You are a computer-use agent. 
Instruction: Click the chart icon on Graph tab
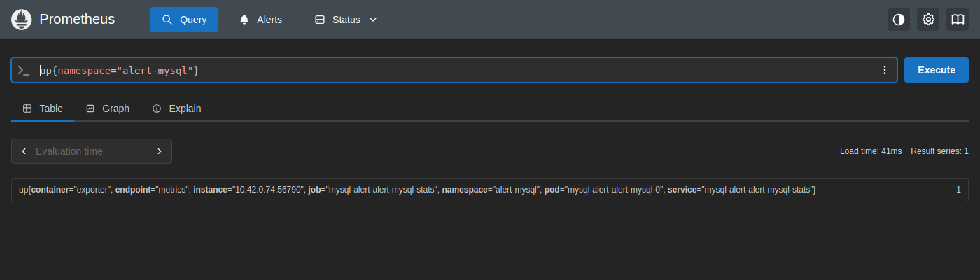click(90, 108)
